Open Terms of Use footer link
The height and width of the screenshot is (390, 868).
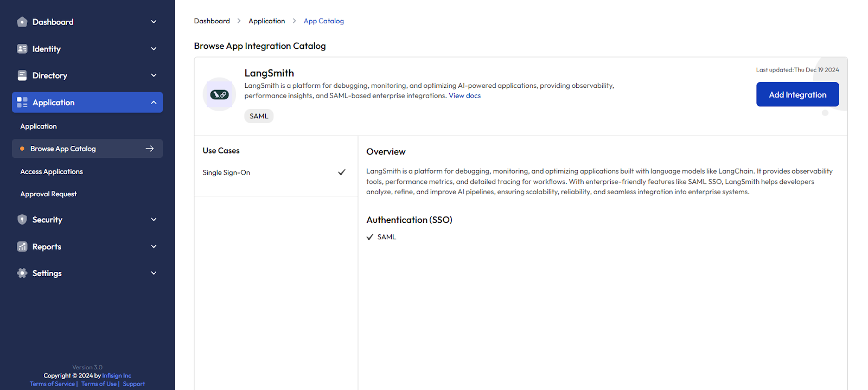tap(99, 384)
